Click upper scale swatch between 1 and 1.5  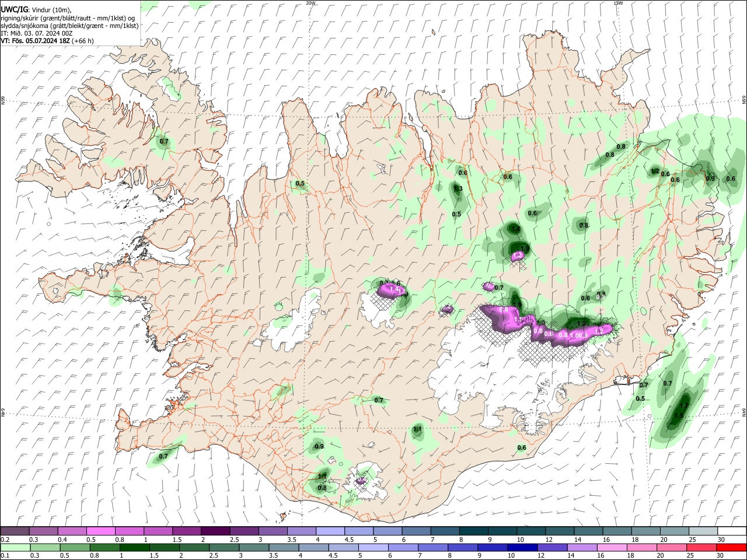pos(158,531)
